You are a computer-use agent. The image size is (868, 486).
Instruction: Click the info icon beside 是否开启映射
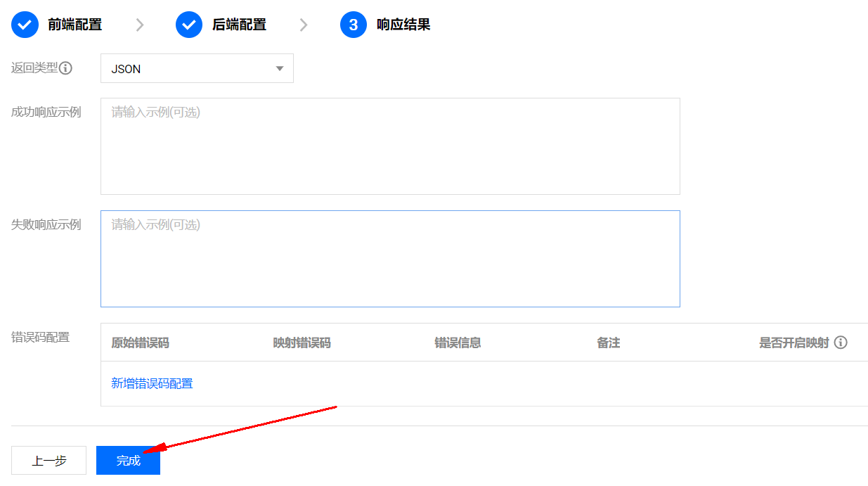tap(841, 343)
